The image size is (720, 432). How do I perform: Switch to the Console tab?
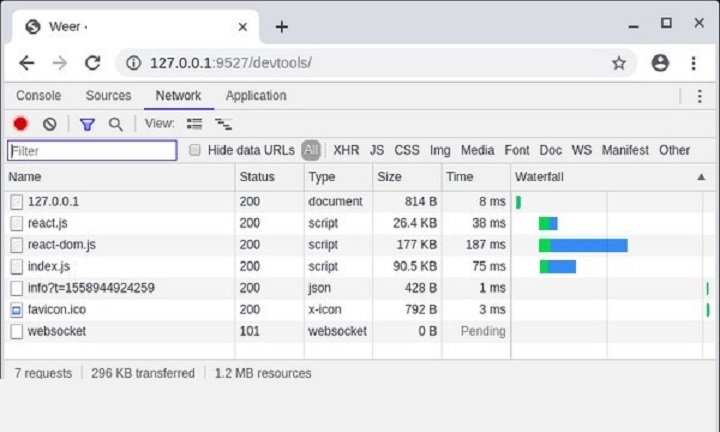click(39, 95)
